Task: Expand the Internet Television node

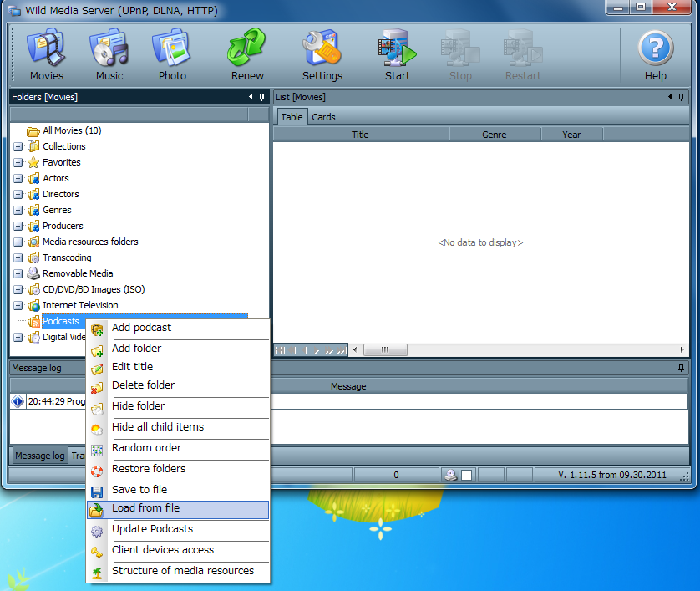Action: (18, 306)
